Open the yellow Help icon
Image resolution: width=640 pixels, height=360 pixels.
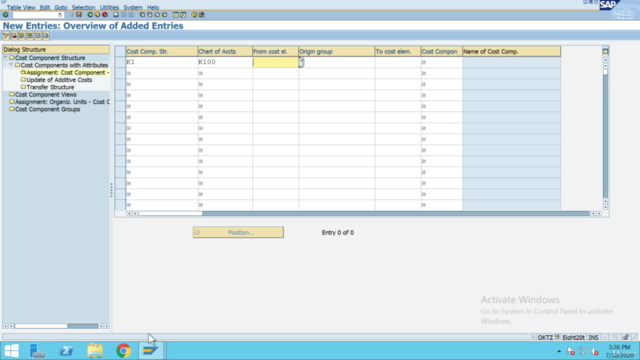(x=194, y=15)
